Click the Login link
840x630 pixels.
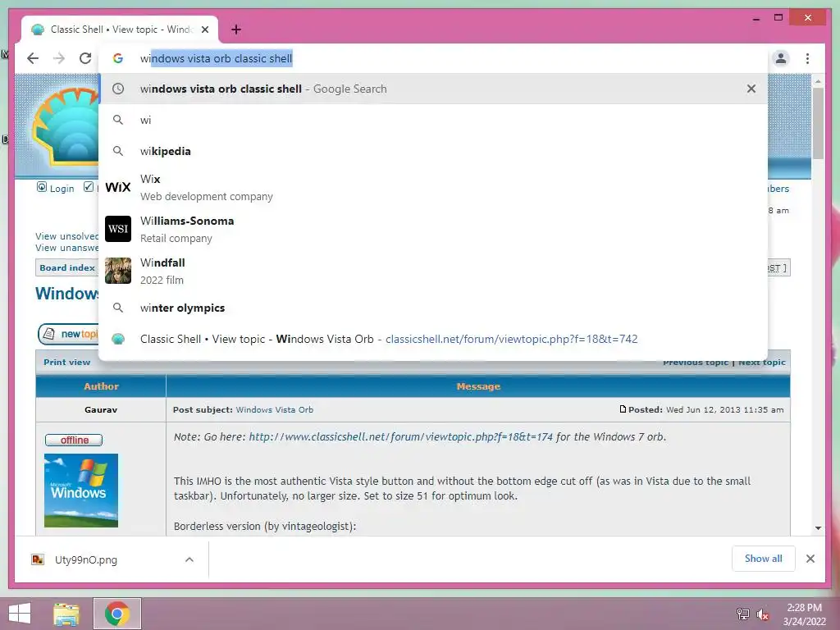pyautogui.click(x=62, y=189)
